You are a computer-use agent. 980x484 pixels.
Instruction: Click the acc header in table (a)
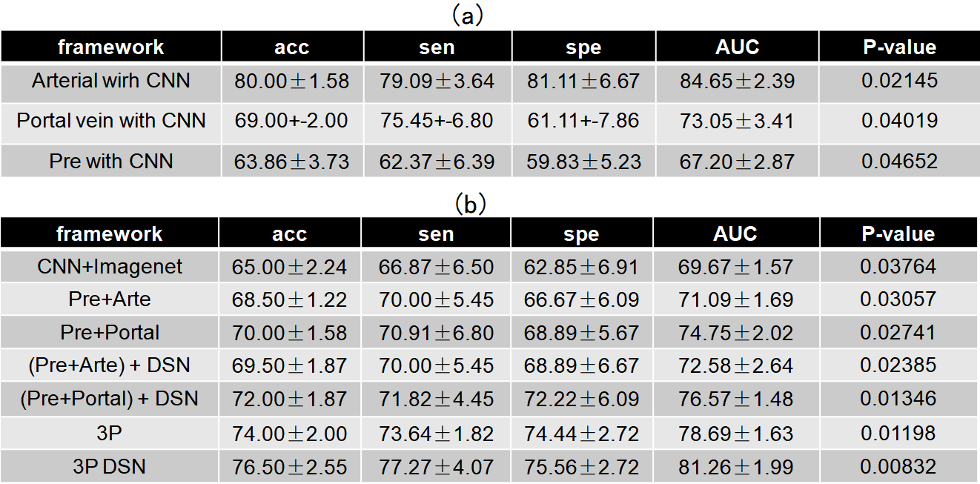click(x=291, y=47)
